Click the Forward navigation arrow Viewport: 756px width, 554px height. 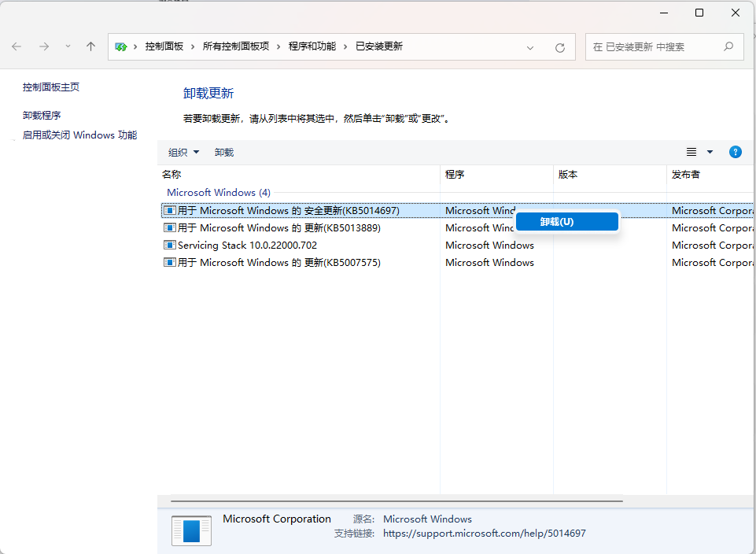click(44, 47)
